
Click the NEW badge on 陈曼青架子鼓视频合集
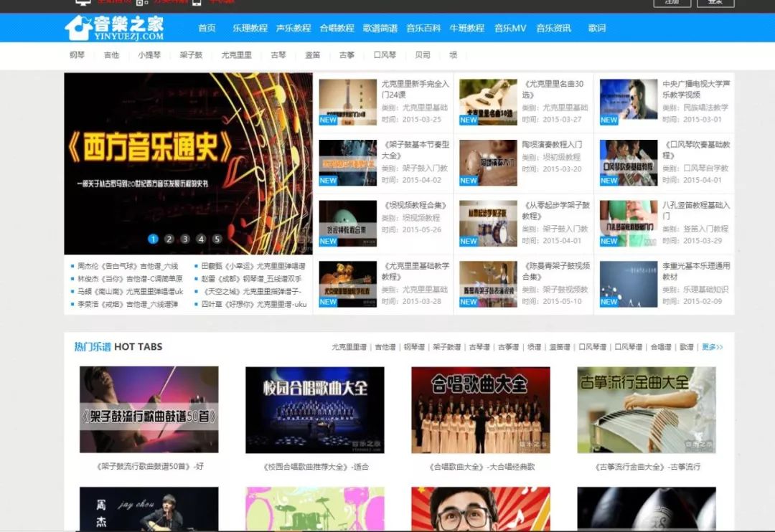click(469, 302)
